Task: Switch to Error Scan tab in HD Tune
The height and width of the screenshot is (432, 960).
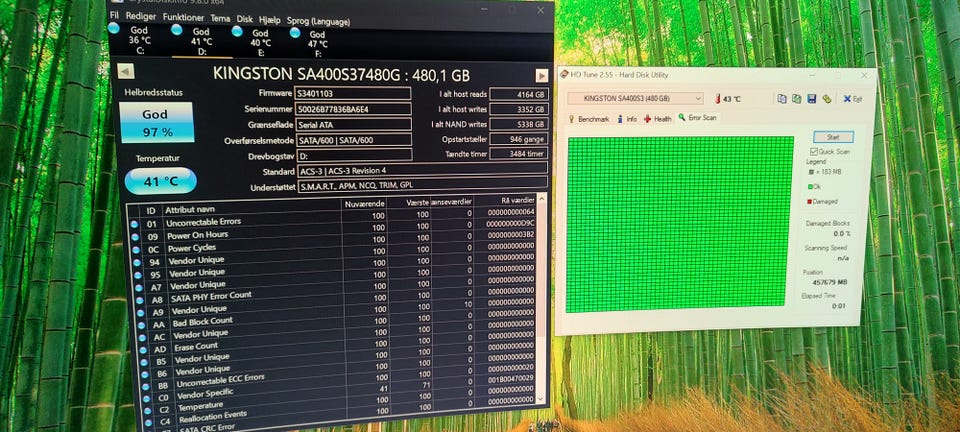Action: [x=698, y=117]
